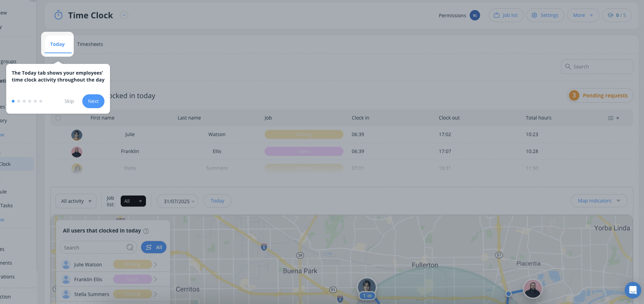Click the Job column header
Viewport: 644px width, 304px height.
[x=268, y=118]
